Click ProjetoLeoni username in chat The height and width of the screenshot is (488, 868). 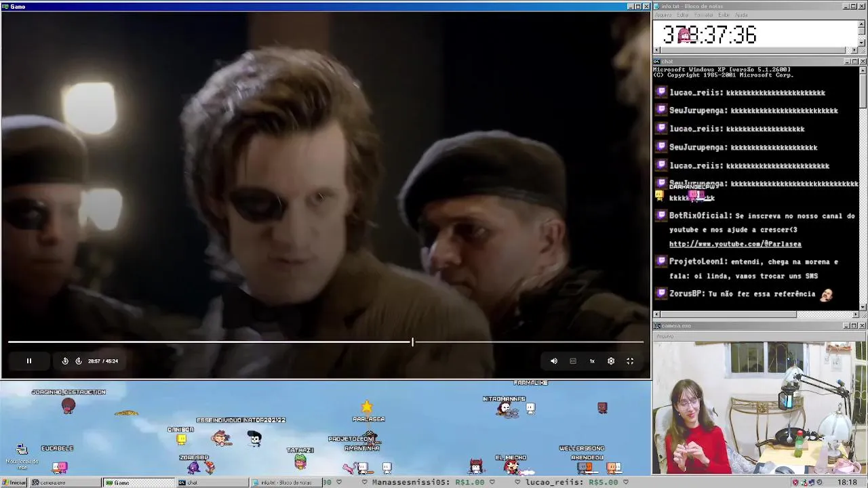[698, 262]
